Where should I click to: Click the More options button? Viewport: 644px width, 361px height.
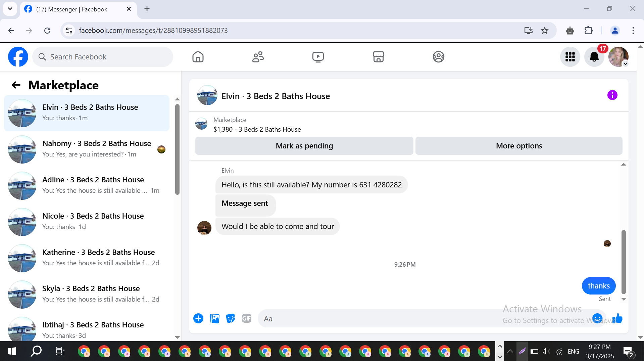(x=519, y=146)
